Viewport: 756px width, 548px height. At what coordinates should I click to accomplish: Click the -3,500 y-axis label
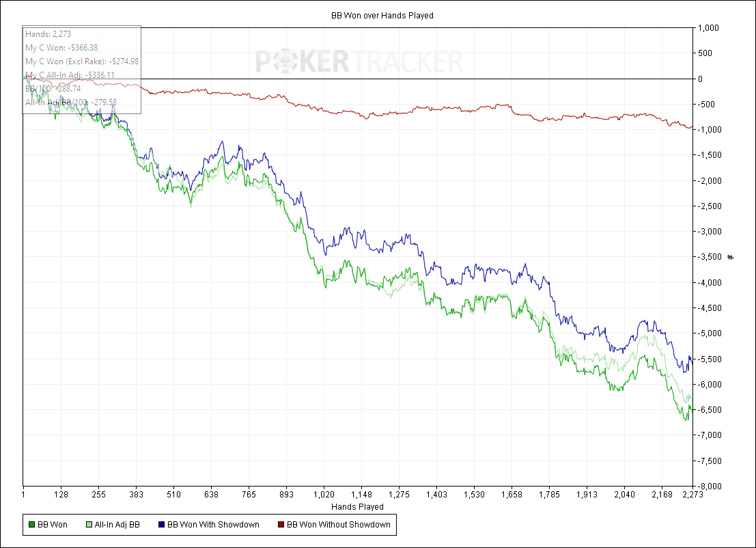(708, 257)
